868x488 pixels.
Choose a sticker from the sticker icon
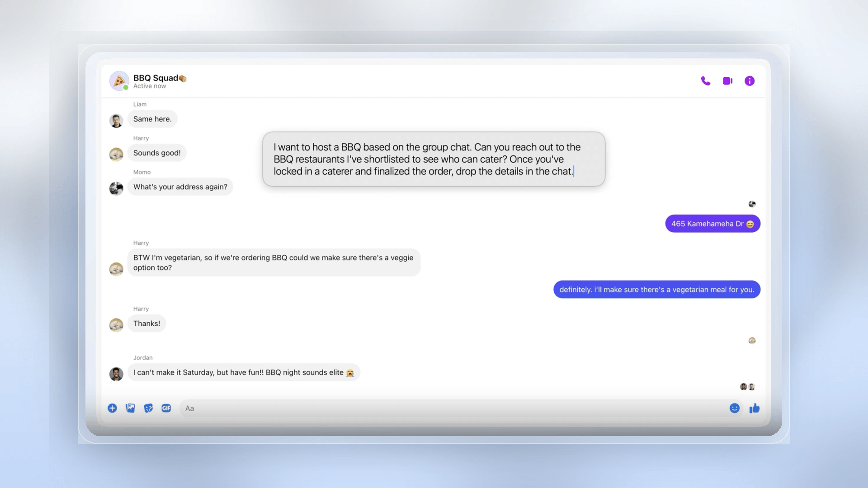click(x=148, y=408)
